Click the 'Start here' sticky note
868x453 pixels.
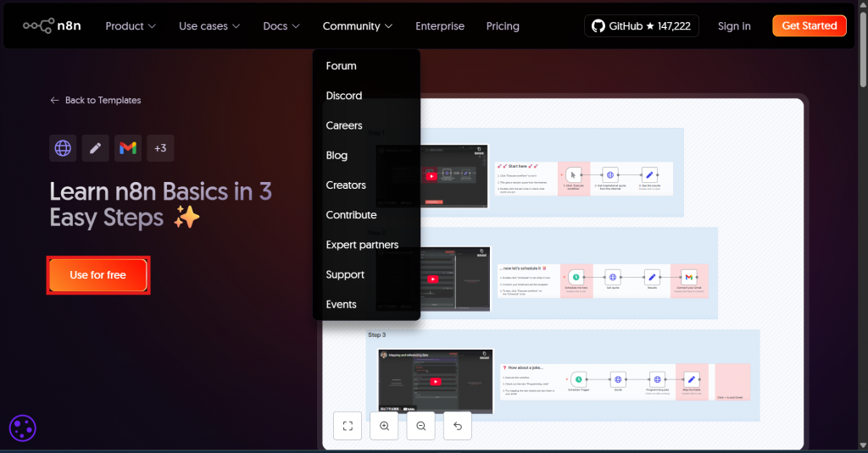click(x=526, y=179)
